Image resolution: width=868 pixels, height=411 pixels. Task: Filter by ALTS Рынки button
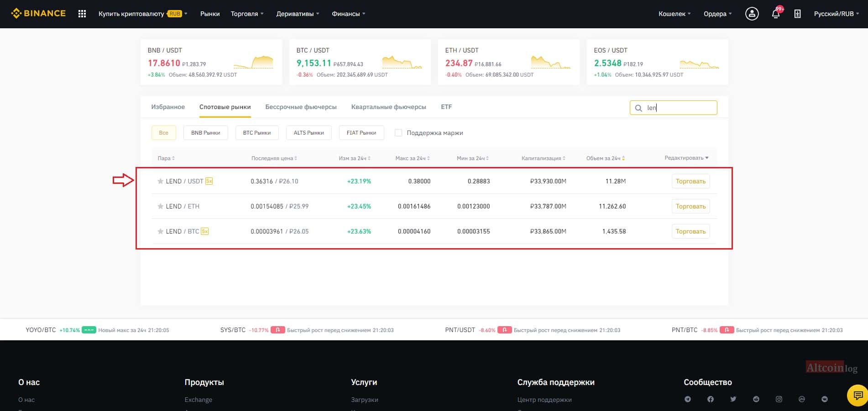point(309,133)
